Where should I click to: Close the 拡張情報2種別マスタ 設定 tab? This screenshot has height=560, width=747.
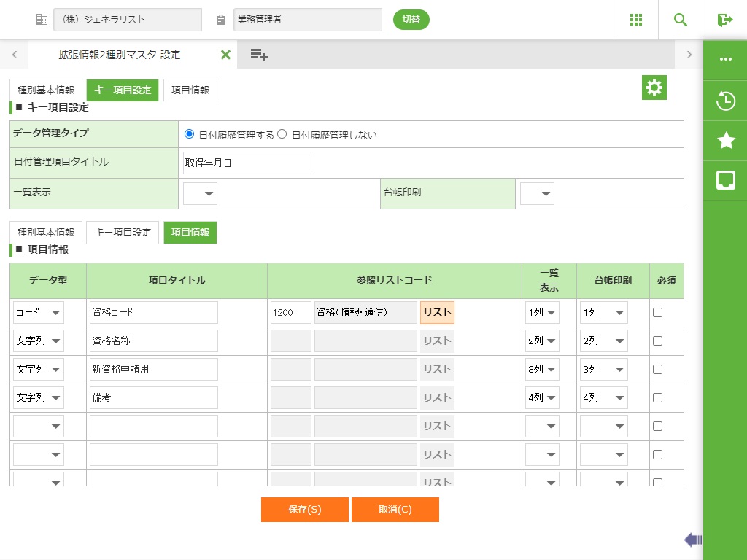click(x=225, y=55)
